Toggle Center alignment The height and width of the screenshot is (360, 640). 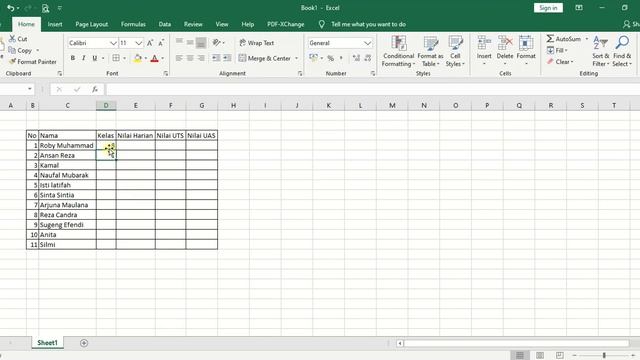click(190, 58)
